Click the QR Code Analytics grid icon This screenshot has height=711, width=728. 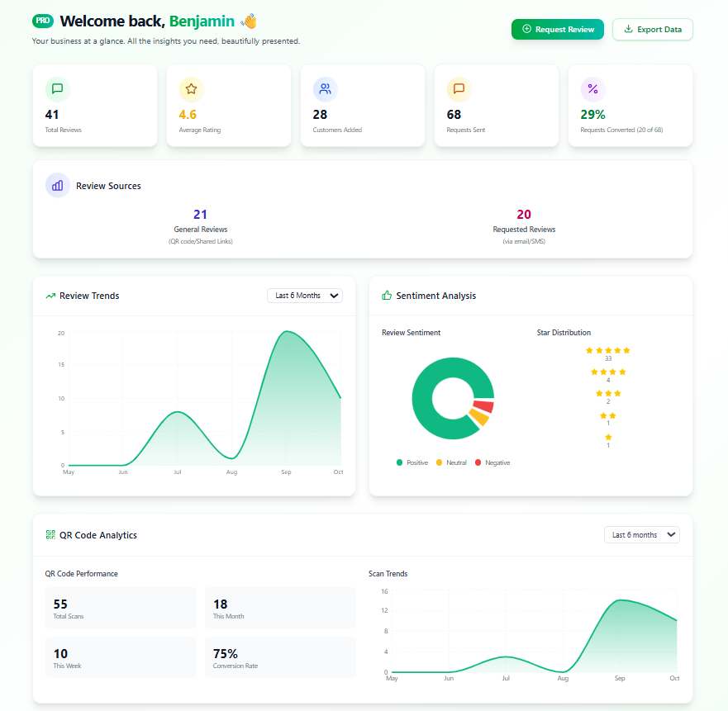(x=50, y=534)
